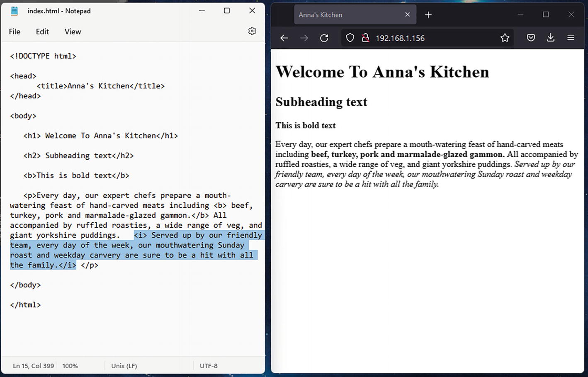Reload the Anna's Kitchen page
Viewport: 588px width, 377px height.
pos(324,38)
